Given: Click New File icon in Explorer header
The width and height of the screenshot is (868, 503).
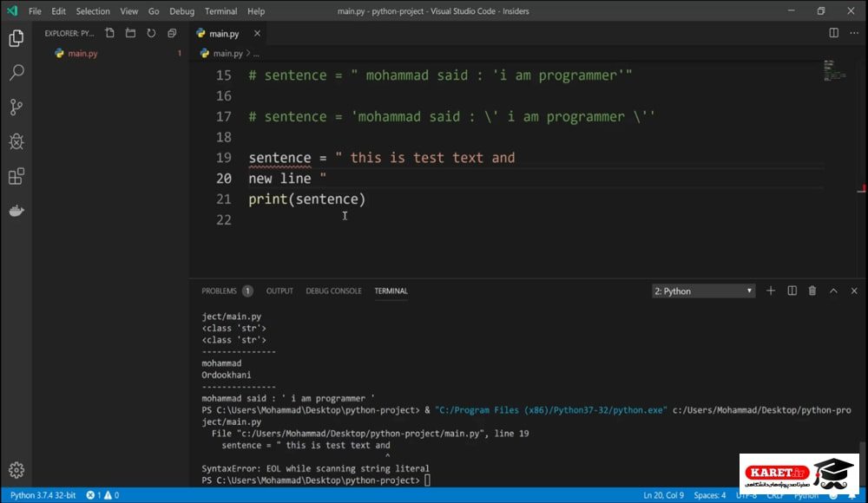Looking at the screenshot, I should [109, 33].
